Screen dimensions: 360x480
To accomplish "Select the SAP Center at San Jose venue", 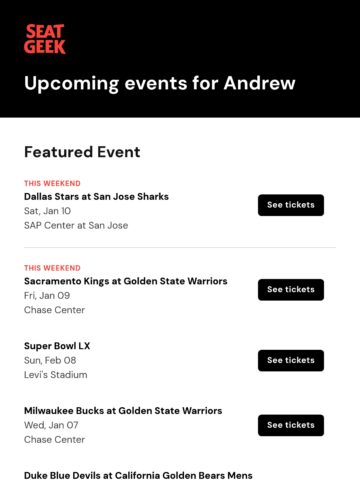I will point(76,226).
